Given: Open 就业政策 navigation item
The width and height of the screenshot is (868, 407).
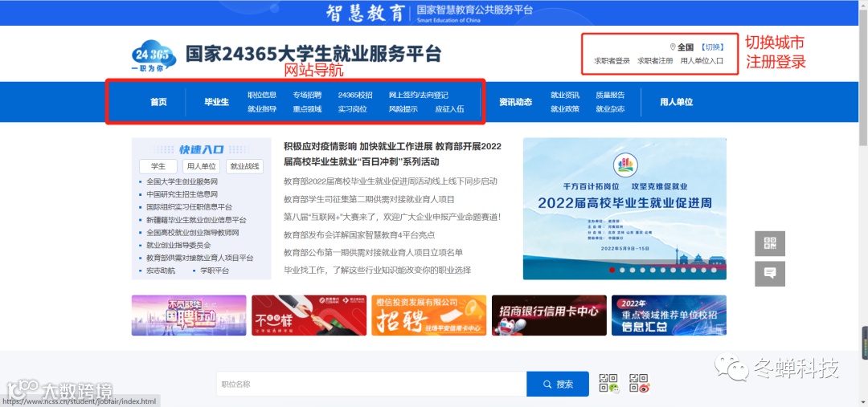Looking at the screenshot, I should (565, 109).
